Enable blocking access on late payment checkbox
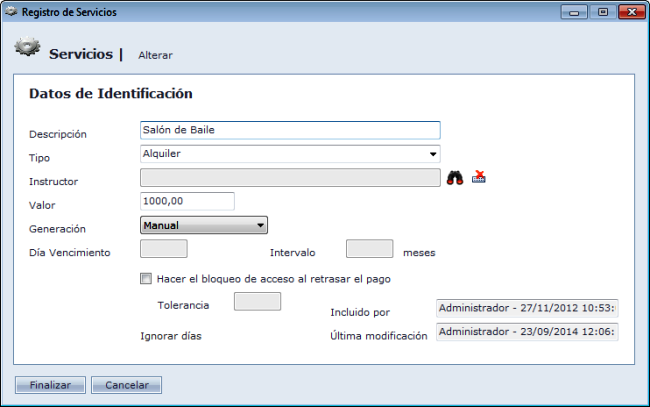 [146, 279]
